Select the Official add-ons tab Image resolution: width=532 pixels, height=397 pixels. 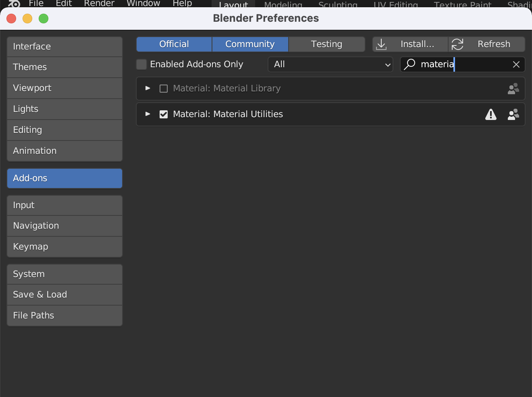click(x=174, y=44)
